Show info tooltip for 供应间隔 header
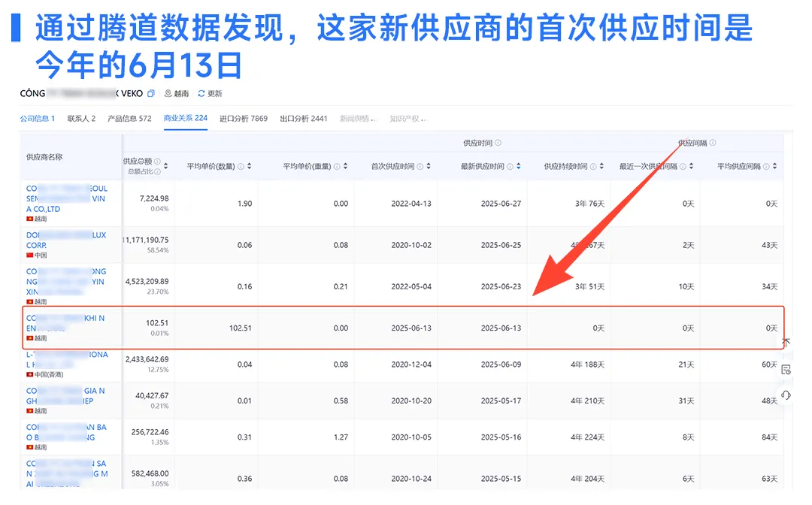Viewport: 812px width, 505px height. click(x=713, y=143)
